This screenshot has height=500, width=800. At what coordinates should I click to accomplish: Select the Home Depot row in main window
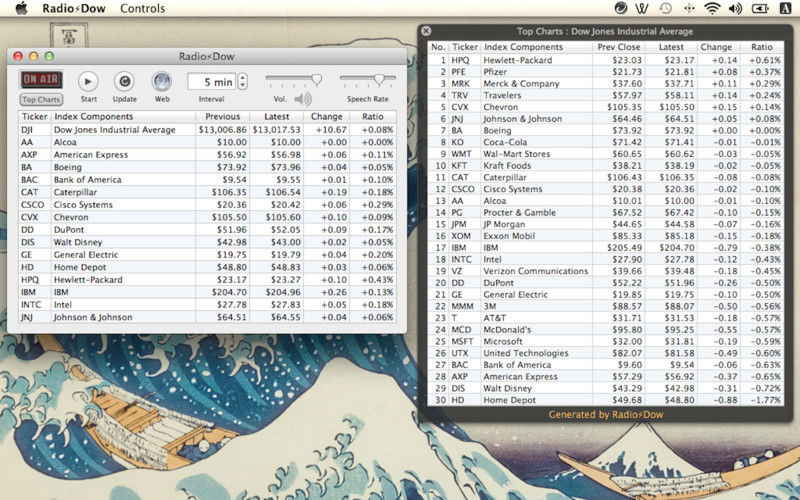tap(207, 267)
